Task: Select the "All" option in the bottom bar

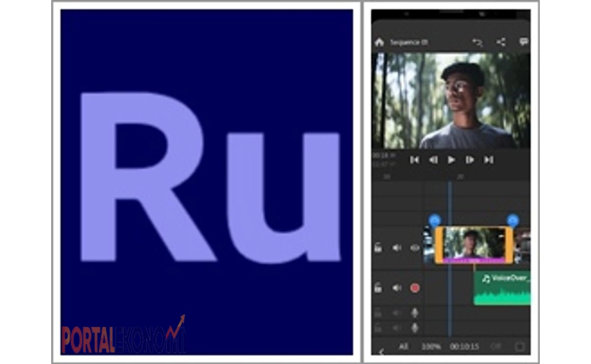Action: [403, 347]
